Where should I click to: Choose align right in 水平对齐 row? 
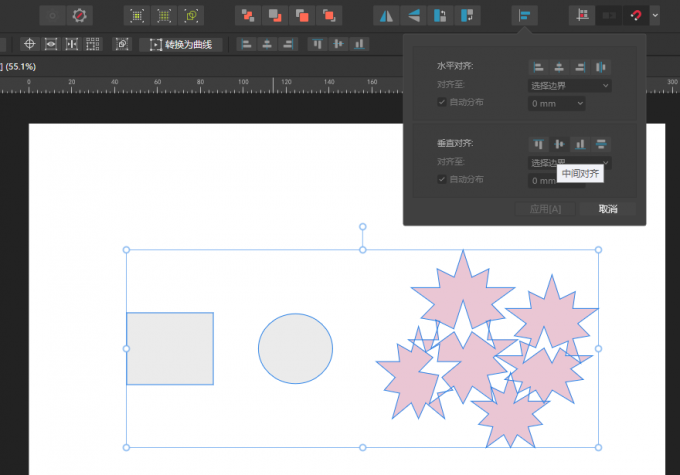pos(580,67)
